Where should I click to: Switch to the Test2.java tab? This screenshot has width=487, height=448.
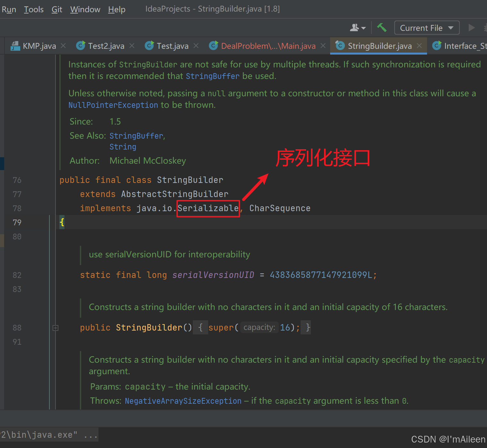(x=106, y=46)
